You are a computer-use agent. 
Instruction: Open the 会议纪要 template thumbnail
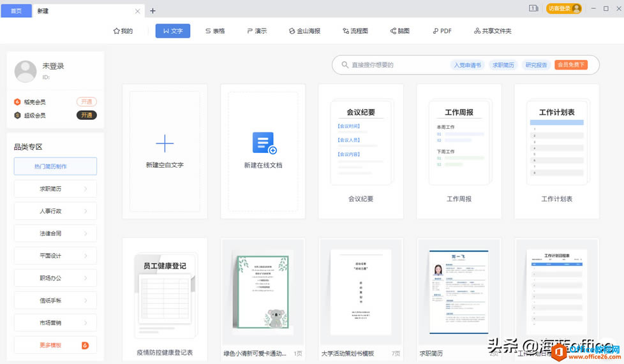(x=360, y=143)
